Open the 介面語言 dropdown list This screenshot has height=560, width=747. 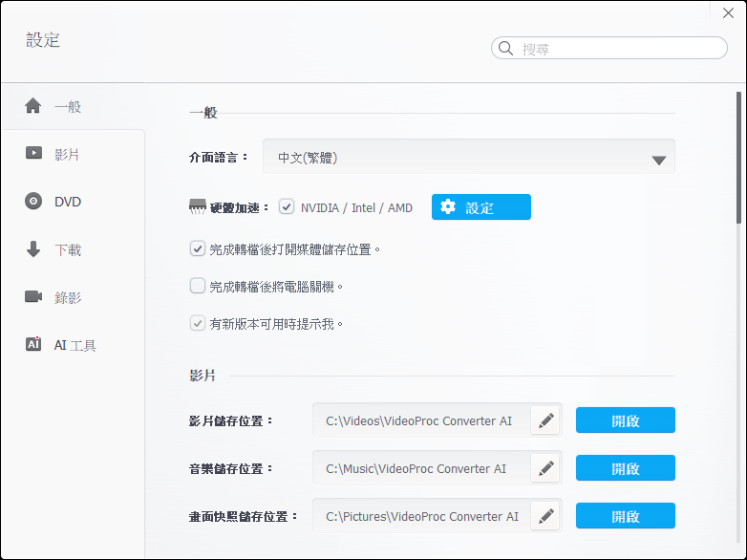coord(468,158)
